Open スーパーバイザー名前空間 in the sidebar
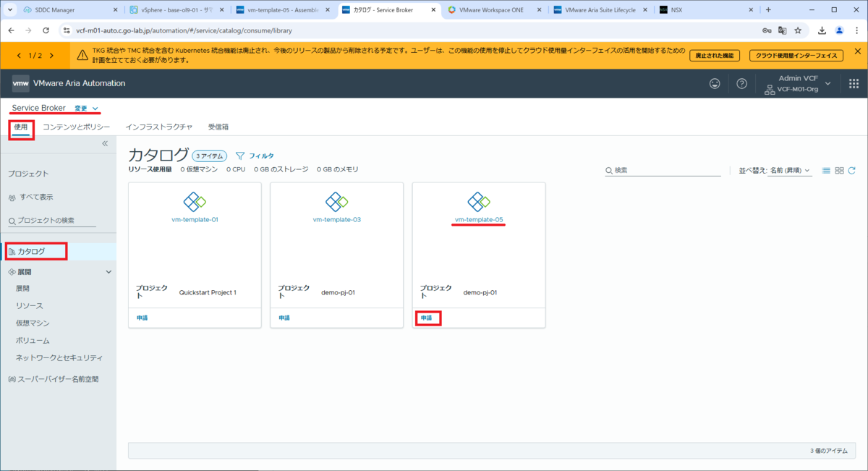868x471 pixels. (x=58, y=378)
